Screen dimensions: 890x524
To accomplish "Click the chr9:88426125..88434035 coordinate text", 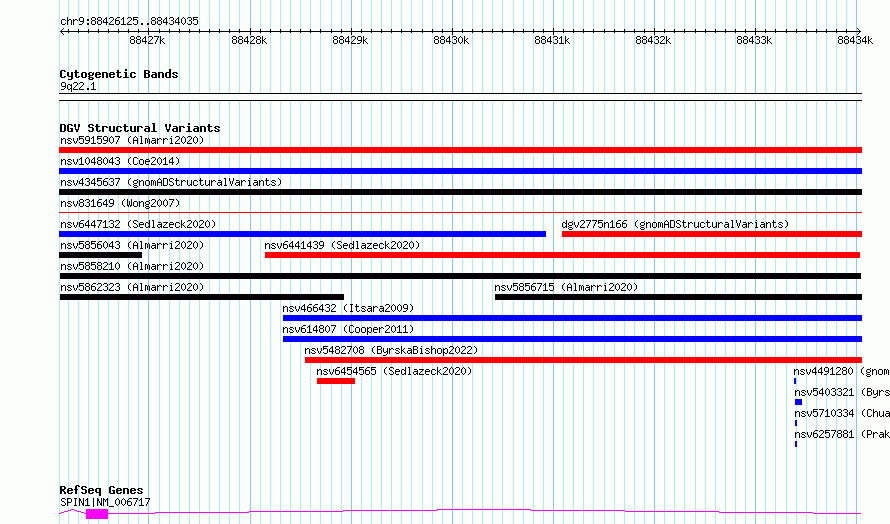I will click(129, 21).
